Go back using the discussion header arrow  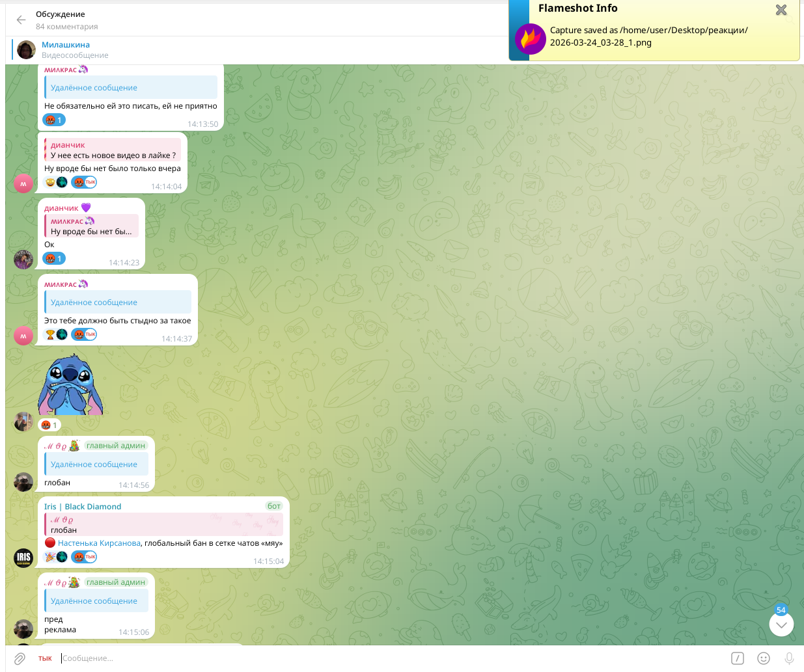click(21, 20)
